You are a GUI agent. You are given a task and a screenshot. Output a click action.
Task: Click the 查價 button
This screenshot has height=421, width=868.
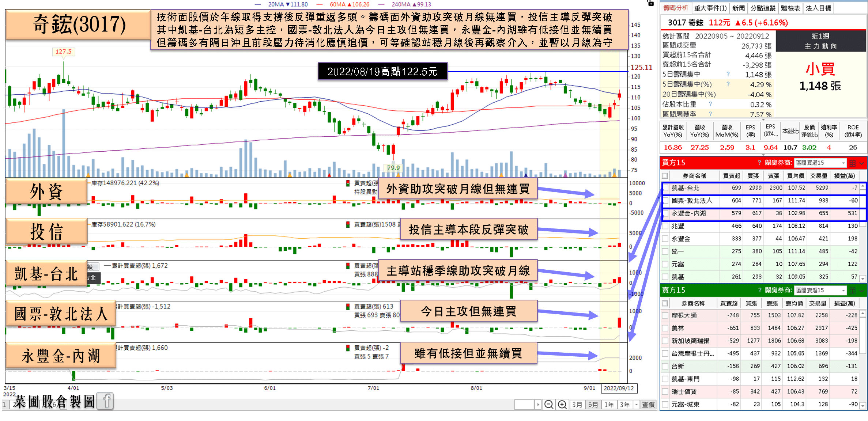[648, 405]
